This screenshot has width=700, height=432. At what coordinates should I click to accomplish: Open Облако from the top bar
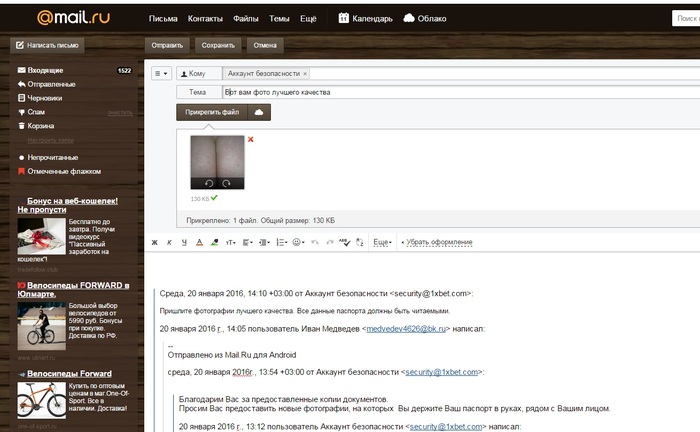click(425, 18)
